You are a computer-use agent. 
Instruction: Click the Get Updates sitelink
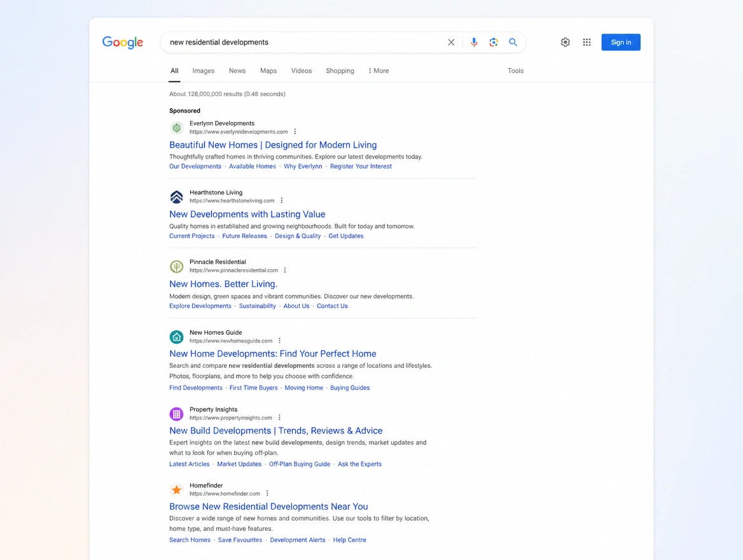click(x=346, y=236)
